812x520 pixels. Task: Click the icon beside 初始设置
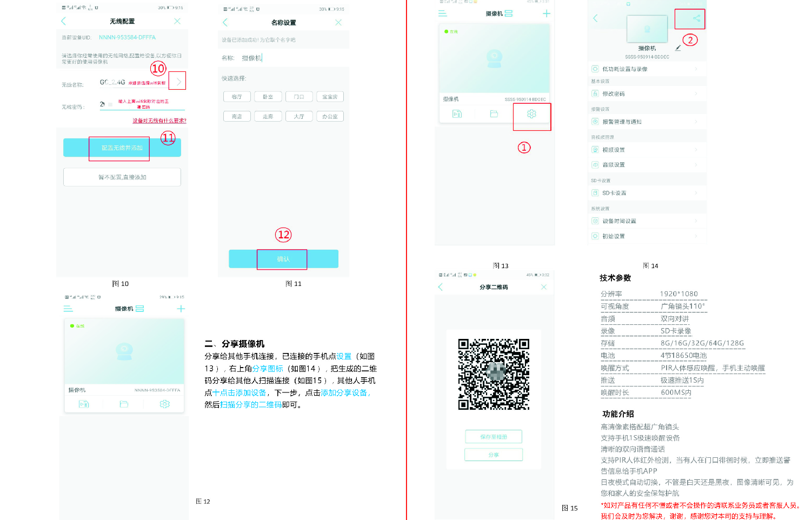(595, 236)
